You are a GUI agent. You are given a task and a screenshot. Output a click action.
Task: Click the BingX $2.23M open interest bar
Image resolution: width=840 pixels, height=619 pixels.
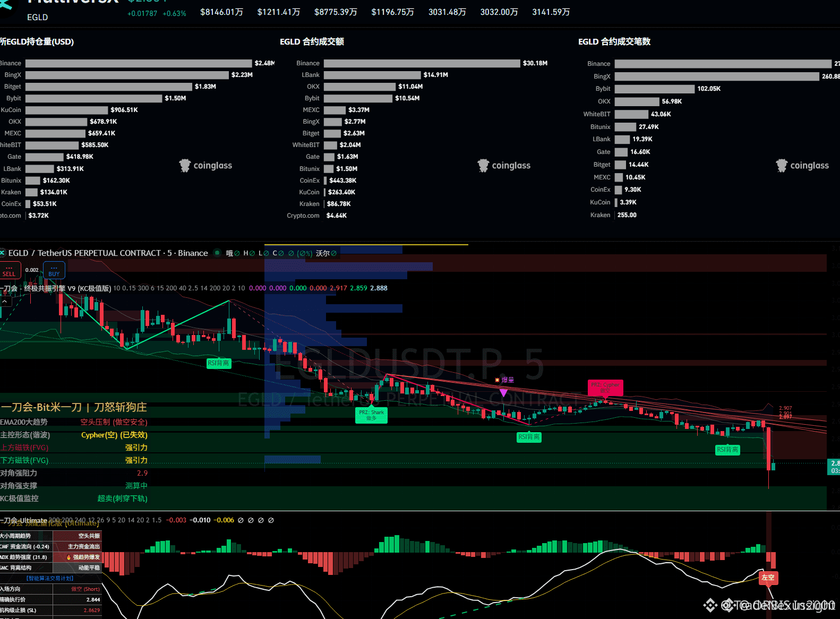(127, 75)
